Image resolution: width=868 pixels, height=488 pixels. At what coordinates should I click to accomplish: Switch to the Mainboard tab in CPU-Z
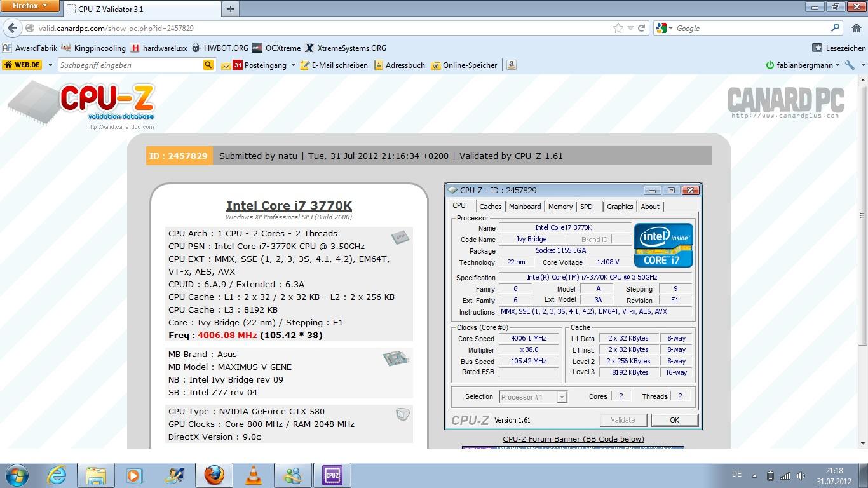click(x=525, y=207)
